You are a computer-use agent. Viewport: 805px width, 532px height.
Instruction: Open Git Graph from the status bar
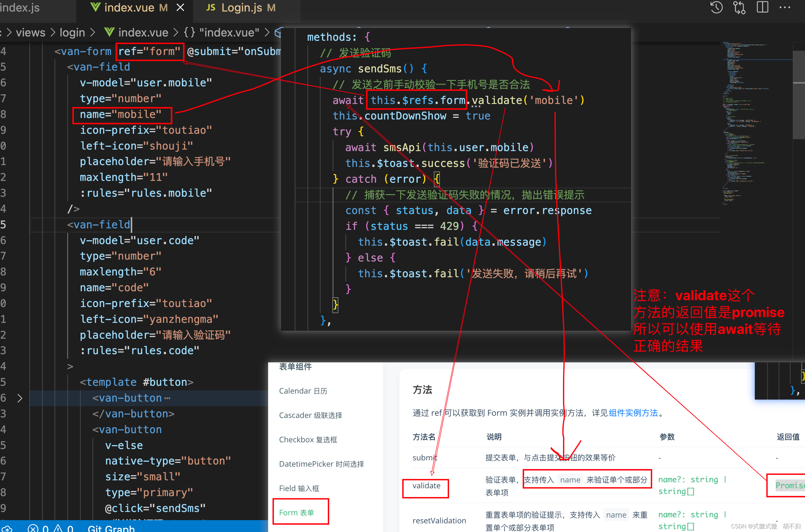click(111, 528)
